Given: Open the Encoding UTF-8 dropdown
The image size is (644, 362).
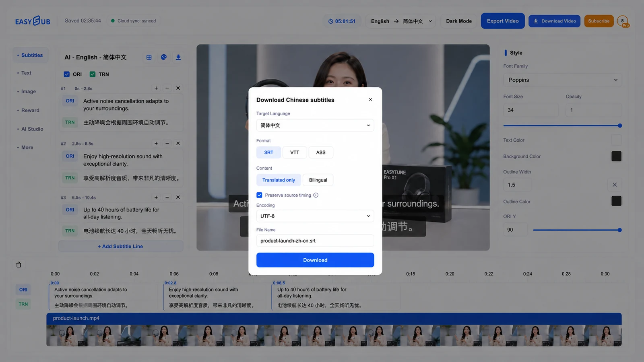Looking at the screenshot, I should (x=315, y=216).
